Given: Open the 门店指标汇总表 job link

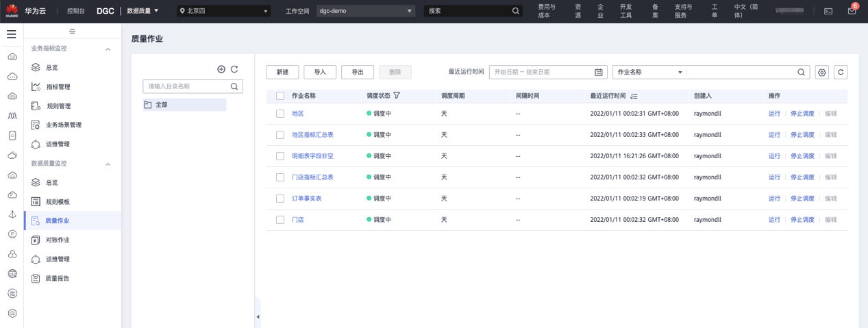Looking at the screenshot, I should click(312, 177).
